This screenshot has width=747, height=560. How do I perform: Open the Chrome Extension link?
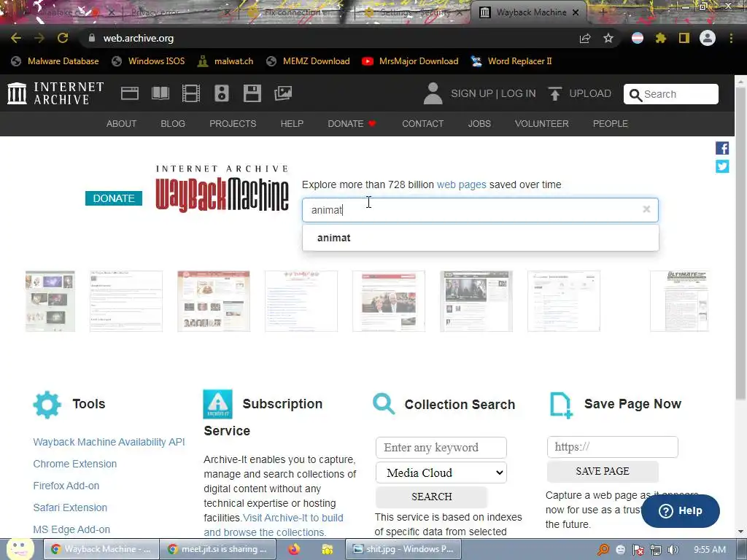coord(75,464)
